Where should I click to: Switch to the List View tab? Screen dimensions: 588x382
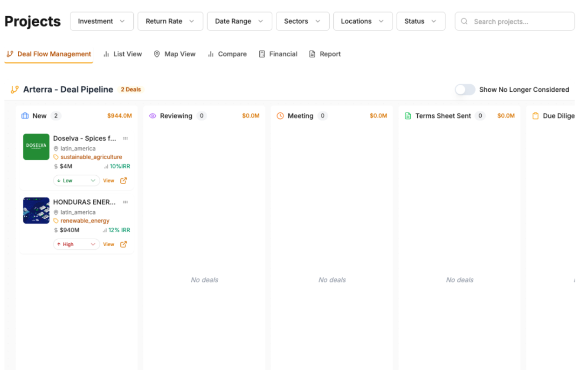pos(122,54)
